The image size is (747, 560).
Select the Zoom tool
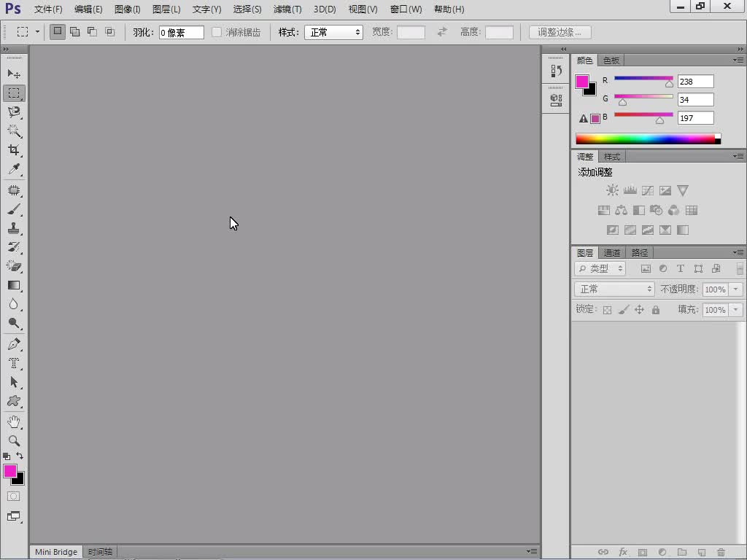(14, 441)
